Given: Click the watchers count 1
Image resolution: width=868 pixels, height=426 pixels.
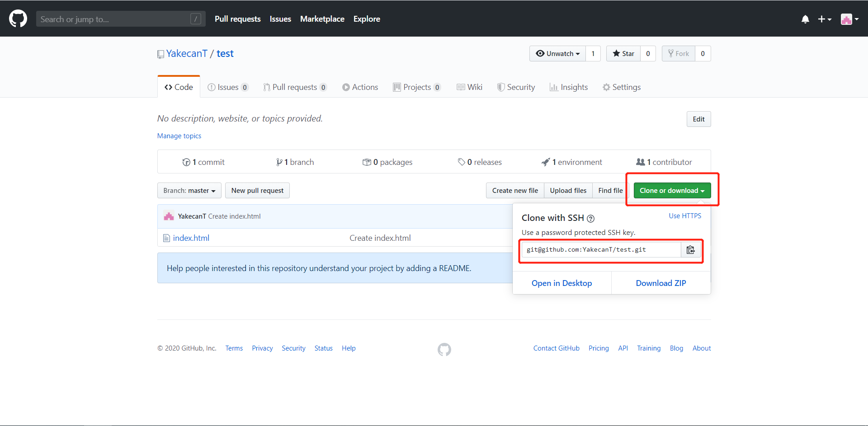Looking at the screenshot, I should 593,54.
